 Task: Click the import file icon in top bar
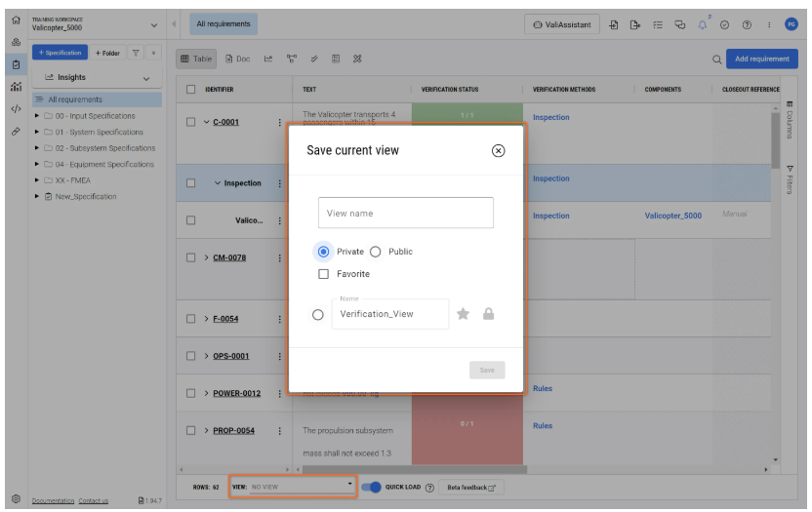point(614,24)
